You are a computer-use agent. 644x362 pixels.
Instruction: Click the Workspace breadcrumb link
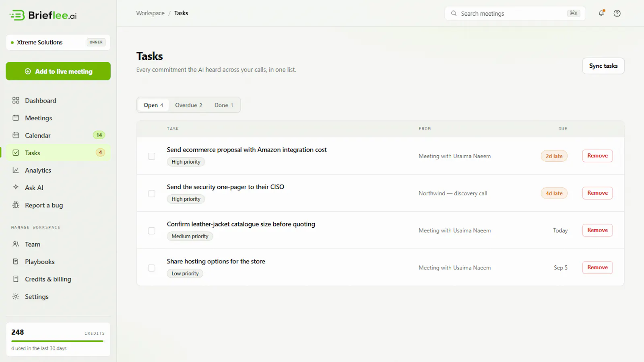pos(150,13)
